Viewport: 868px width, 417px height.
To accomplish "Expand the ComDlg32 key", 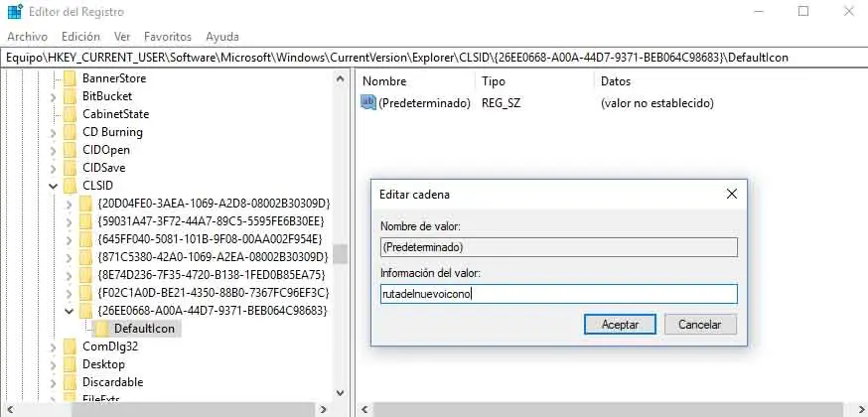I will click(x=54, y=347).
